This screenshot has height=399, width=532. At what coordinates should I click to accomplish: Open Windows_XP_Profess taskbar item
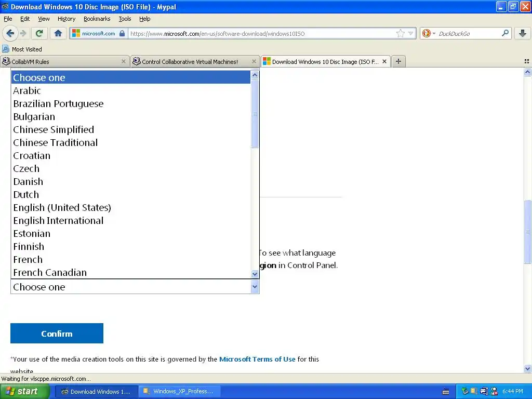pyautogui.click(x=180, y=391)
